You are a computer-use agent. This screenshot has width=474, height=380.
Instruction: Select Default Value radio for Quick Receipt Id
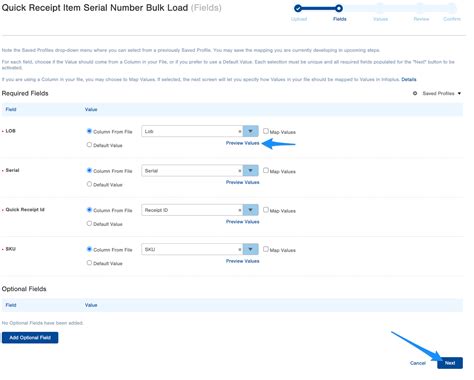pyautogui.click(x=89, y=223)
